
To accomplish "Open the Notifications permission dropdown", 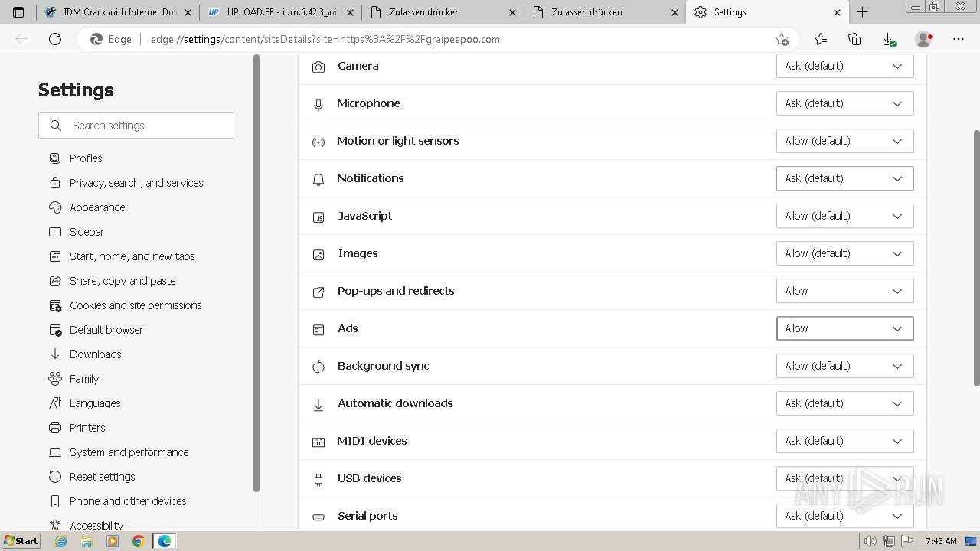I will (844, 178).
